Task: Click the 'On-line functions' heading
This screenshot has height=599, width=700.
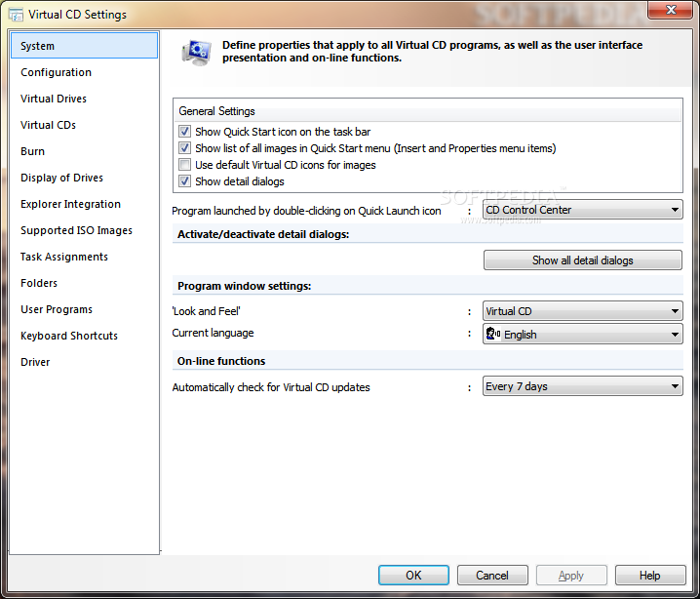Action: (x=221, y=361)
